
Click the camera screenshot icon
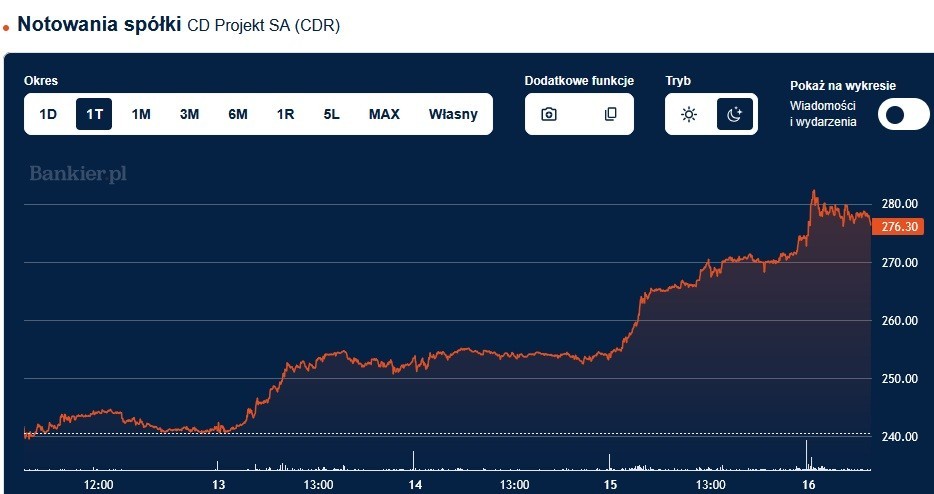tap(549, 114)
